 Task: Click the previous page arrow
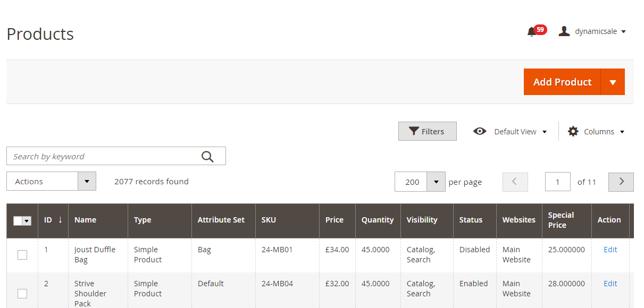pos(515,182)
